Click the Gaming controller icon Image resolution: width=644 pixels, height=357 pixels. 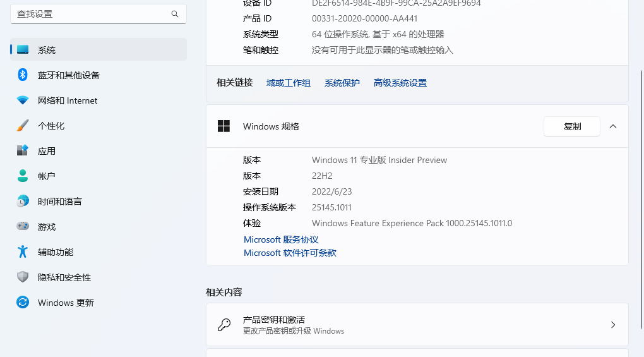point(23,226)
